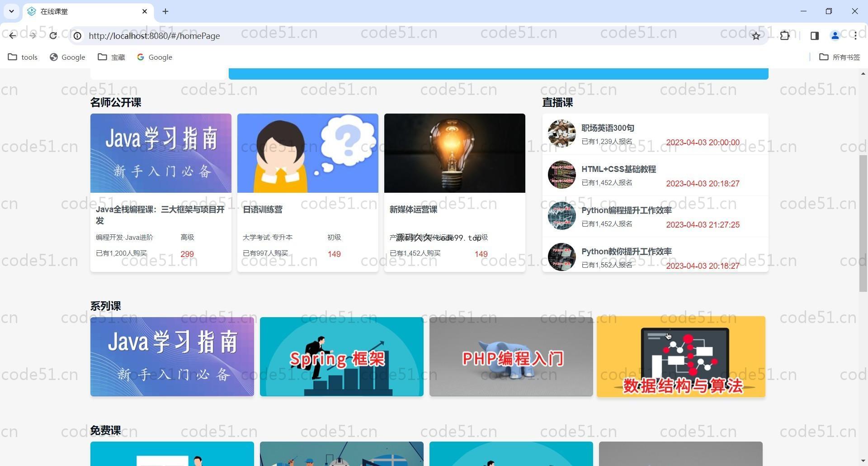Screen dimensions: 868x466
Task: Click the Python教你提升工作效率 avatar
Action: (562, 257)
